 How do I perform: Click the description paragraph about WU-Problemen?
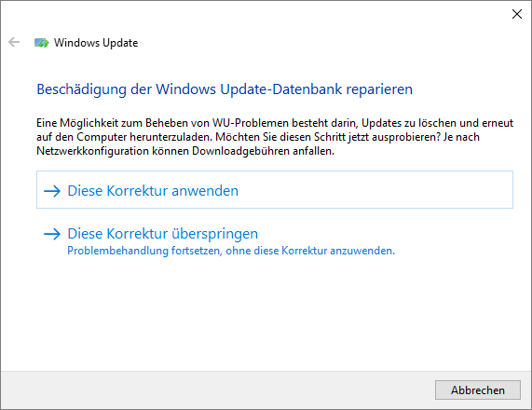275,137
